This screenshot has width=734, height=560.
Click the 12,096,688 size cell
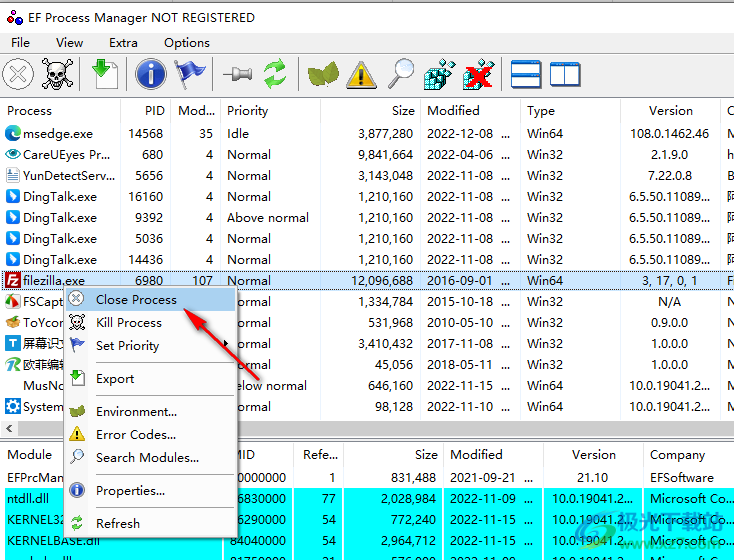382,280
